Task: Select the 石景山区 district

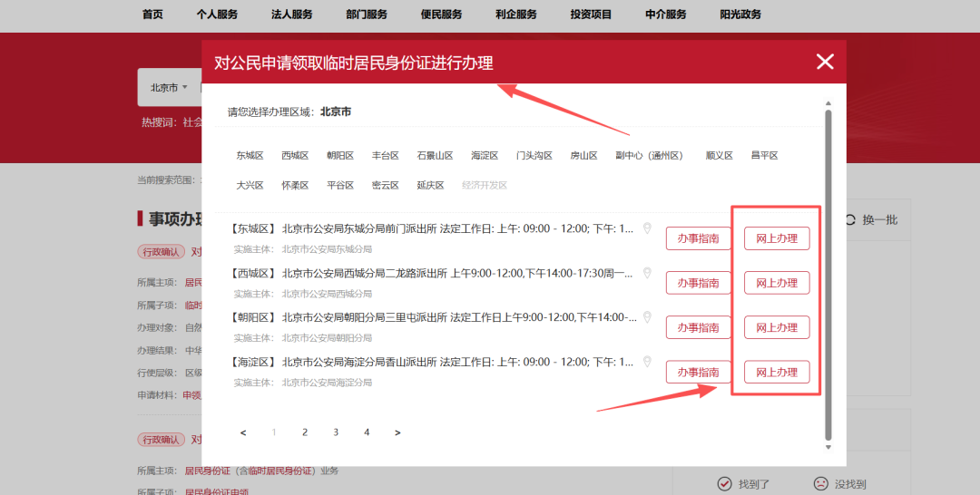Action: tap(435, 155)
